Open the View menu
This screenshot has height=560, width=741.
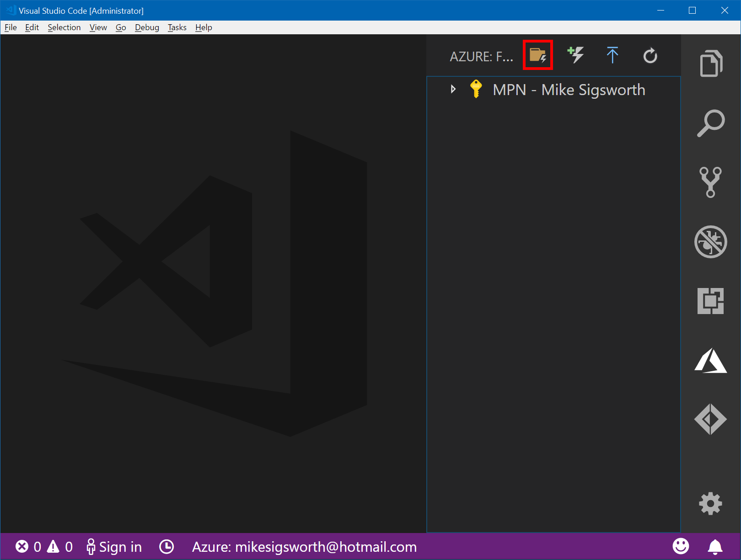pos(98,27)
